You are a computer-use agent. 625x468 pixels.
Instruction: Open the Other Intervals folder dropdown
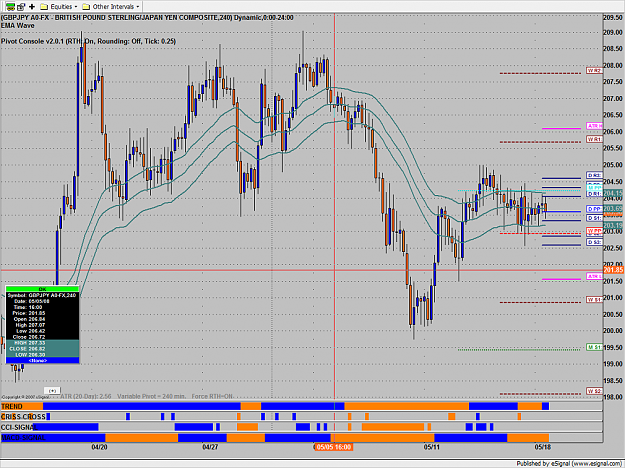(x=111, y=7)
